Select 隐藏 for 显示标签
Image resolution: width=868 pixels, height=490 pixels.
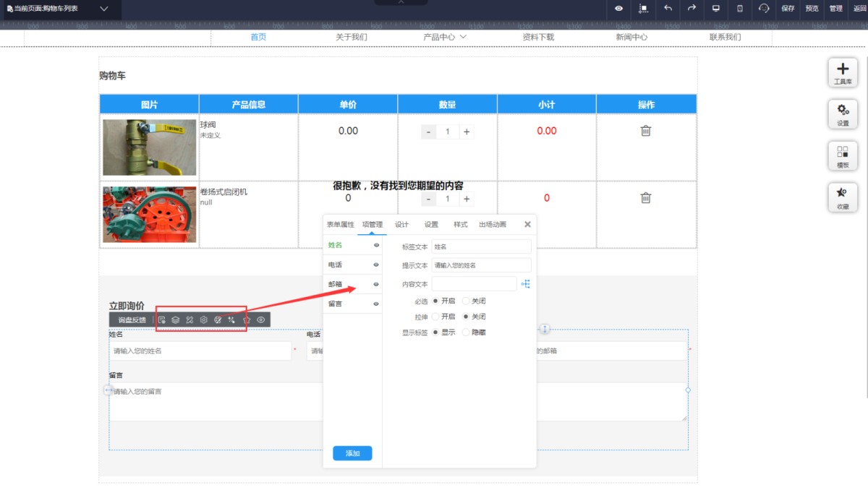tap(466, 332)
